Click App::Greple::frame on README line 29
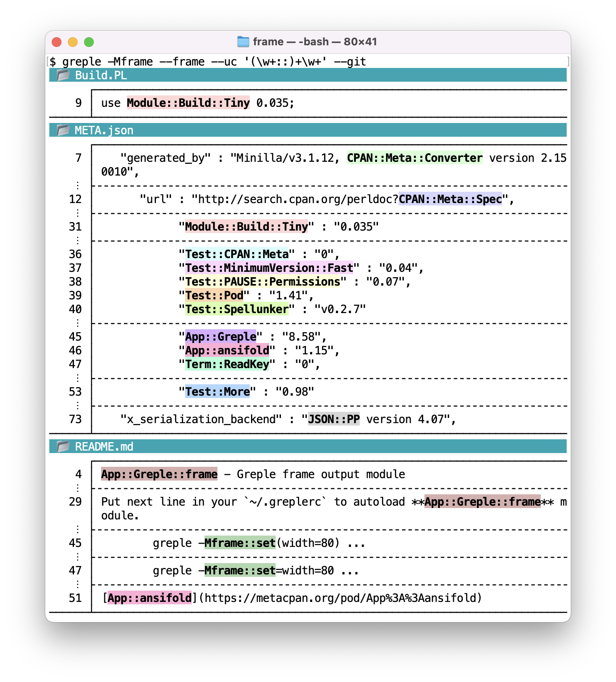Viewport: 616px width, 682px height. (x=483, y=502)
